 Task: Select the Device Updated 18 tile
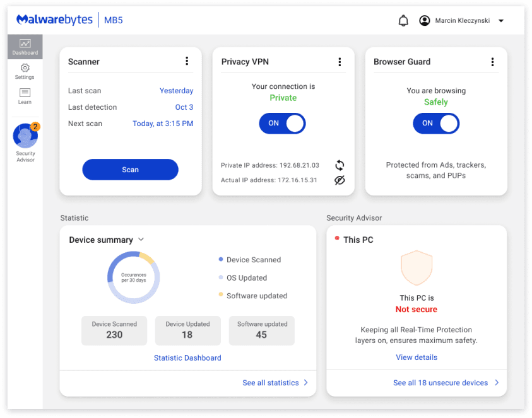pos(188,330)
